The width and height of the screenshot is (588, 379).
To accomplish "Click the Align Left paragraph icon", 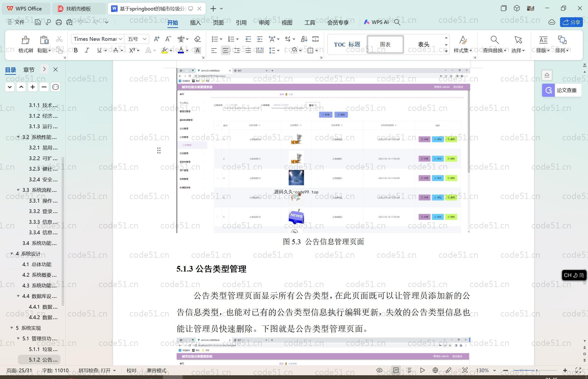I will 214,50.
